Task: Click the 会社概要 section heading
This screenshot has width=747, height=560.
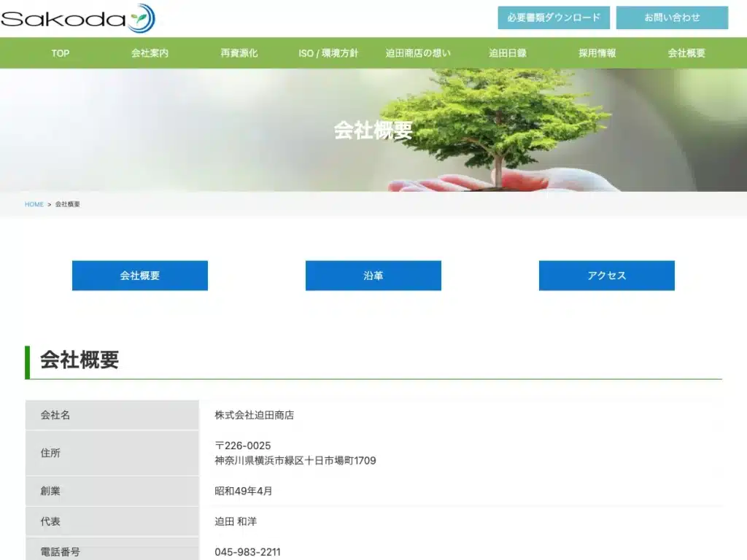Action: (x=80, y=360)
